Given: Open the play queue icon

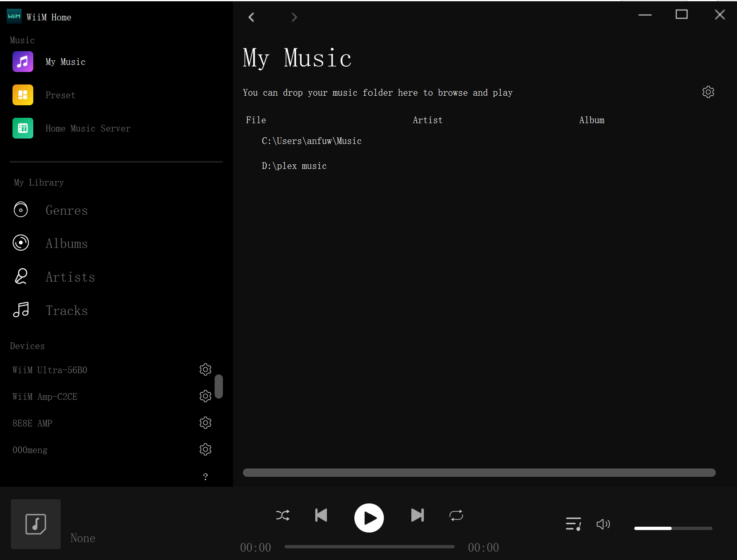Looking at the screenshot, I should point(574,524).
